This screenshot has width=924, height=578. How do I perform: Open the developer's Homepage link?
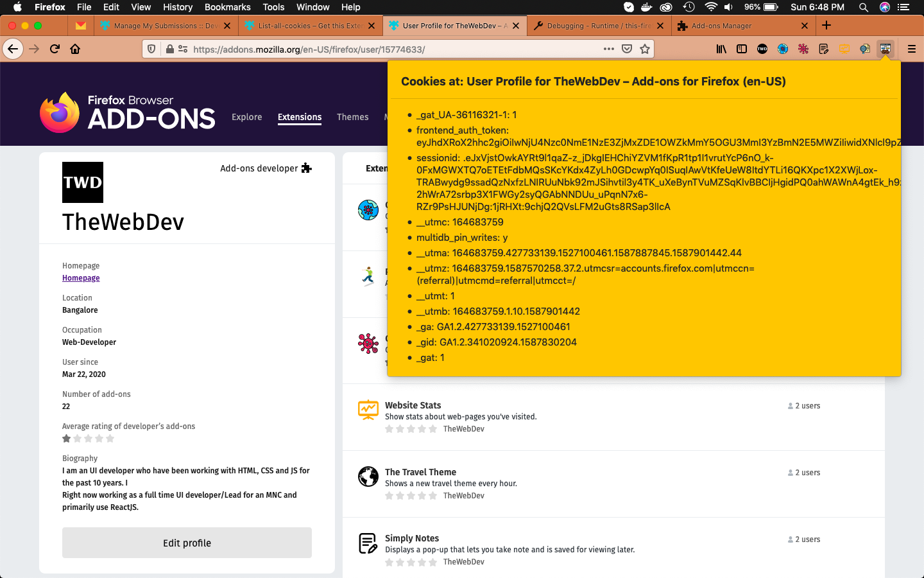[81, 278]
